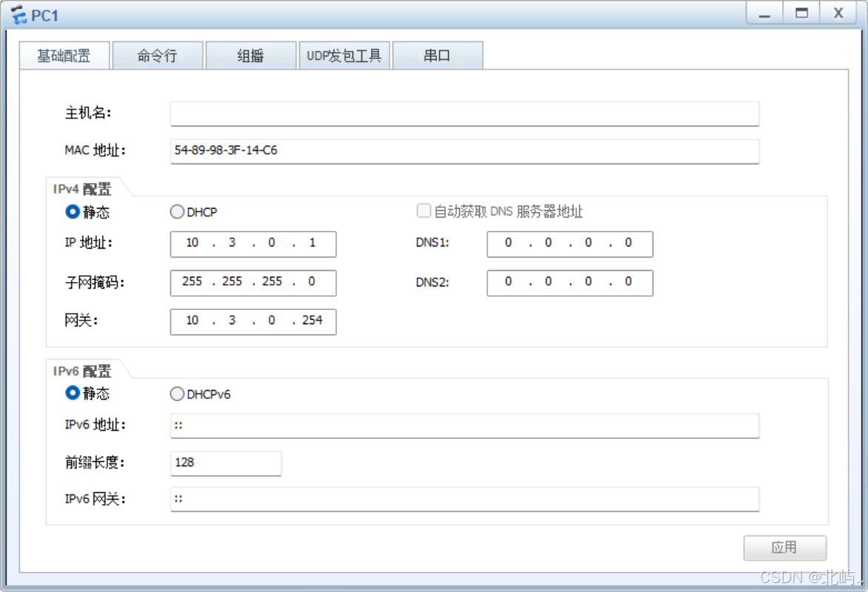This screenshot has width=868, height=592.
Task: Click the last octet 254 of 网关
Action: [x=313, y=320]
